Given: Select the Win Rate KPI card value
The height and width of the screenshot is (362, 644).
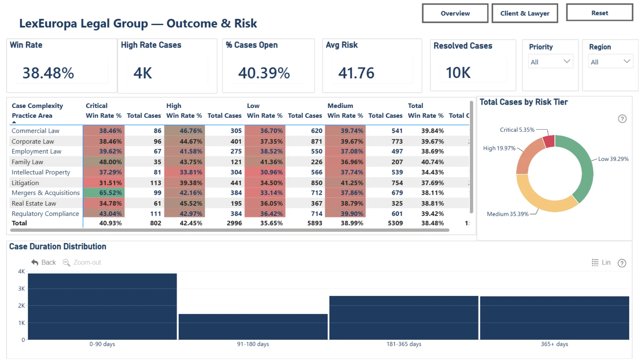Looking at the screenshot, I should point(48,73).
